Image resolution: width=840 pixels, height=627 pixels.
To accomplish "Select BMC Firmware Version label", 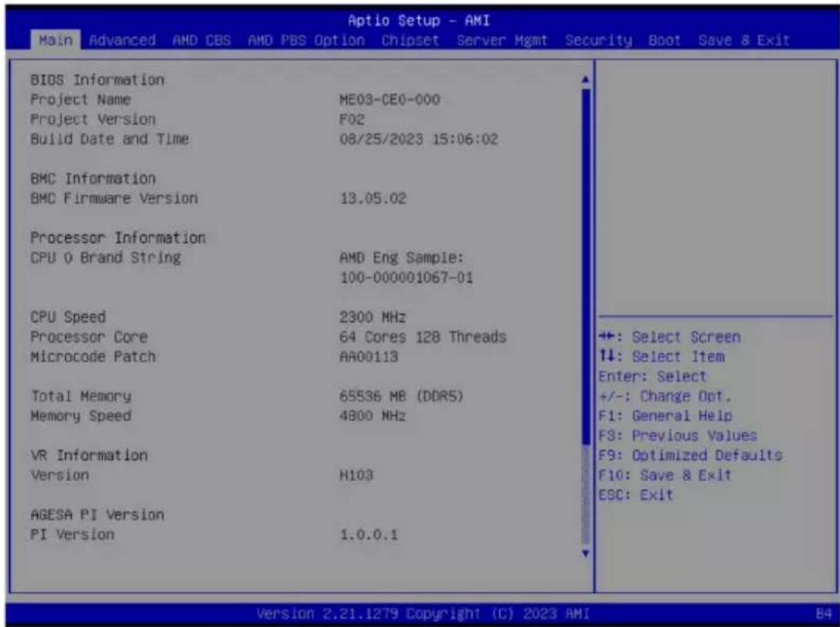I will point(114,198).
